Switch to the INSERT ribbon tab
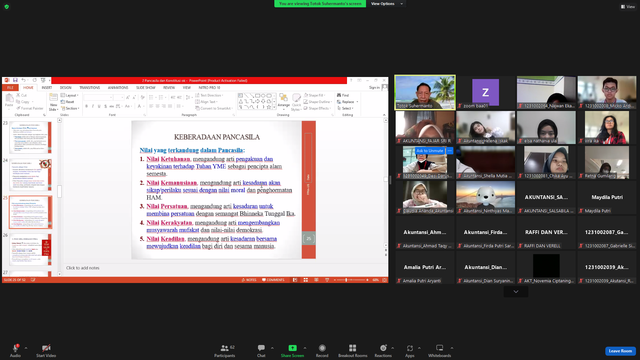 coord(47,87)
